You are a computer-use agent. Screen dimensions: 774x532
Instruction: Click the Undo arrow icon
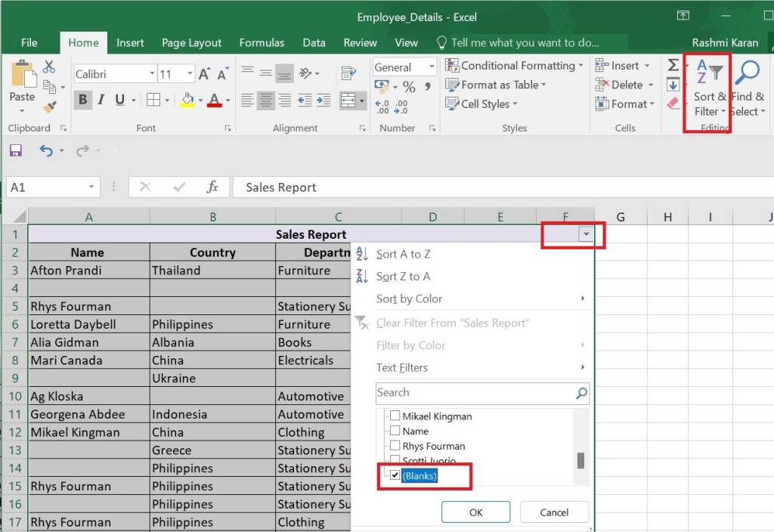(46, 151)
